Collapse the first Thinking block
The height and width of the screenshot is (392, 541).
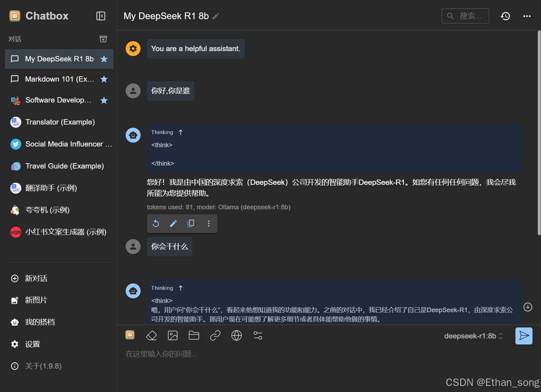(x=181, y=132)
